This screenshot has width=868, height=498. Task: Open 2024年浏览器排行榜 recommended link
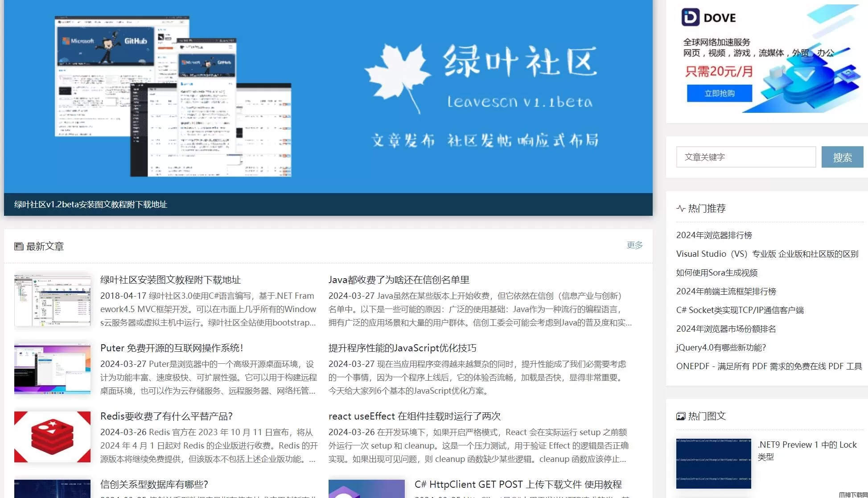click(x=714, y=235)
